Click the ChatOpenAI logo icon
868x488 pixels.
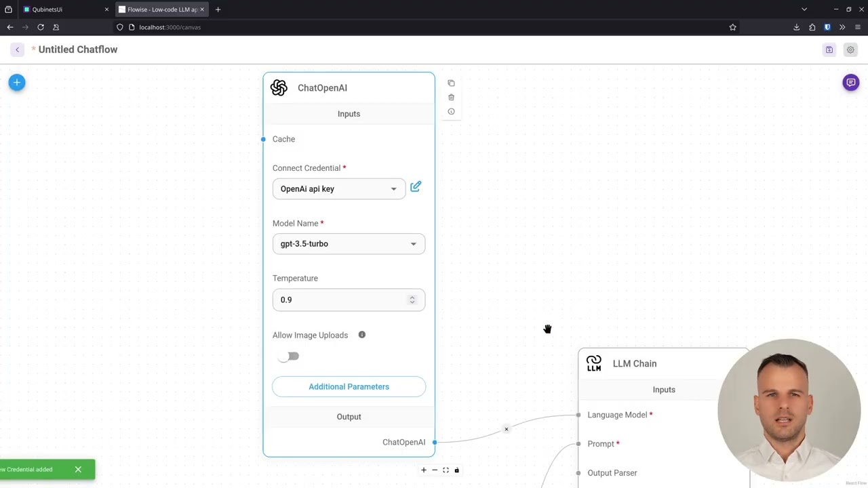(x=279, y=88)
